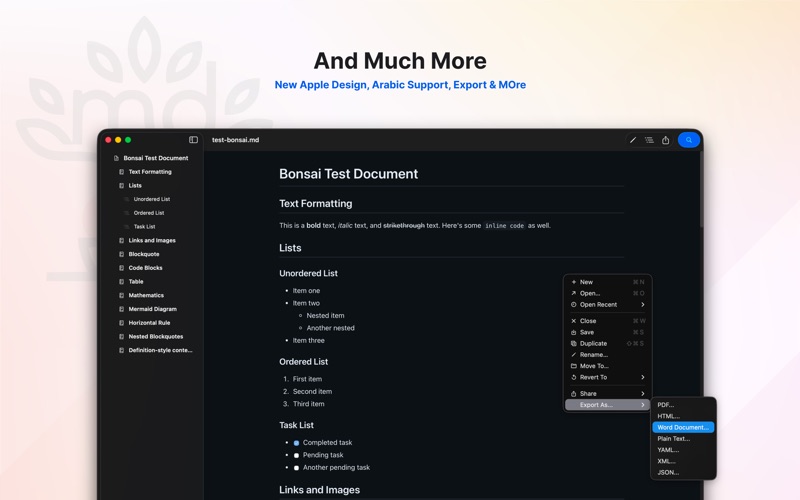The image size is (800, 500).
Task: Click the arrow icon next to Open...
Action: (x=573, y=293)
